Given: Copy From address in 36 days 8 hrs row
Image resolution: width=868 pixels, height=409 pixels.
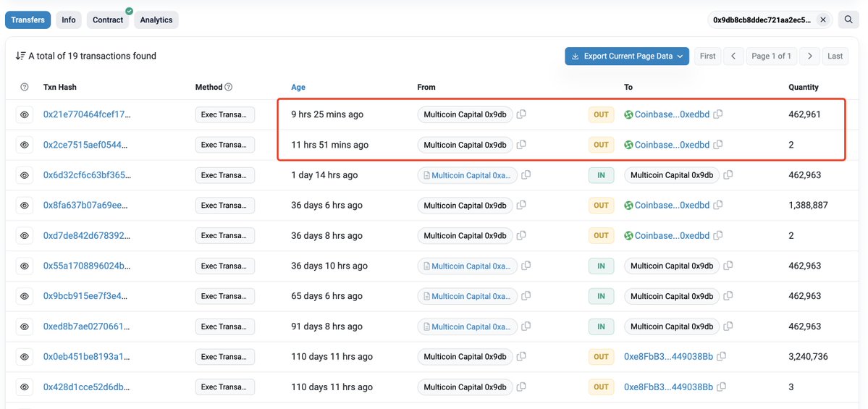Looking at the screenshot, I should click(521, 236).
